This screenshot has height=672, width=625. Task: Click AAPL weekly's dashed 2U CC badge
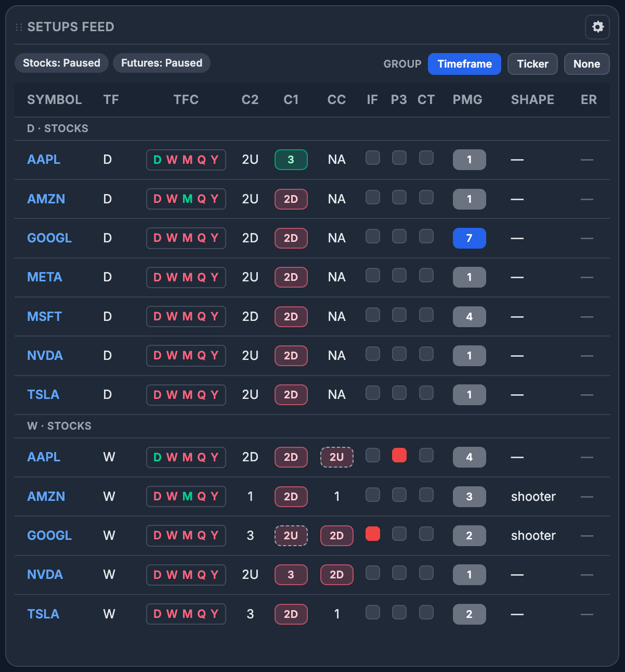pyautogui.click(x=336, y=457)
